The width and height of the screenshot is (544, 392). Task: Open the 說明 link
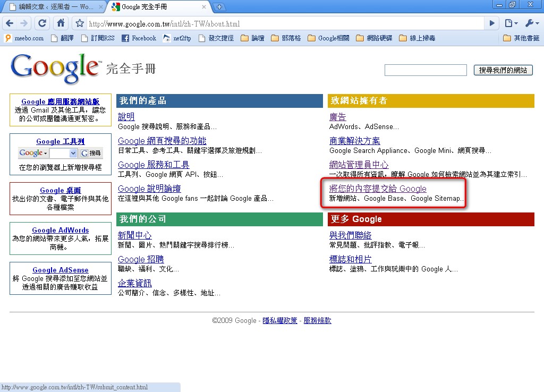point(126,117)
